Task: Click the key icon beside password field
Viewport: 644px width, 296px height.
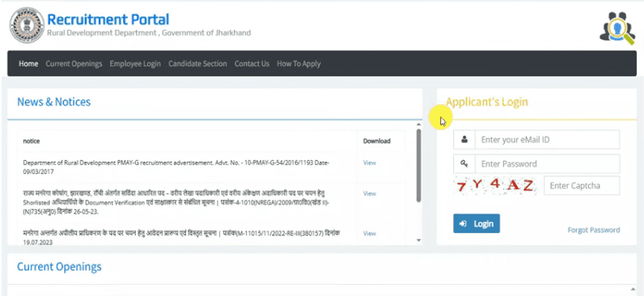Action: [464, 164]
